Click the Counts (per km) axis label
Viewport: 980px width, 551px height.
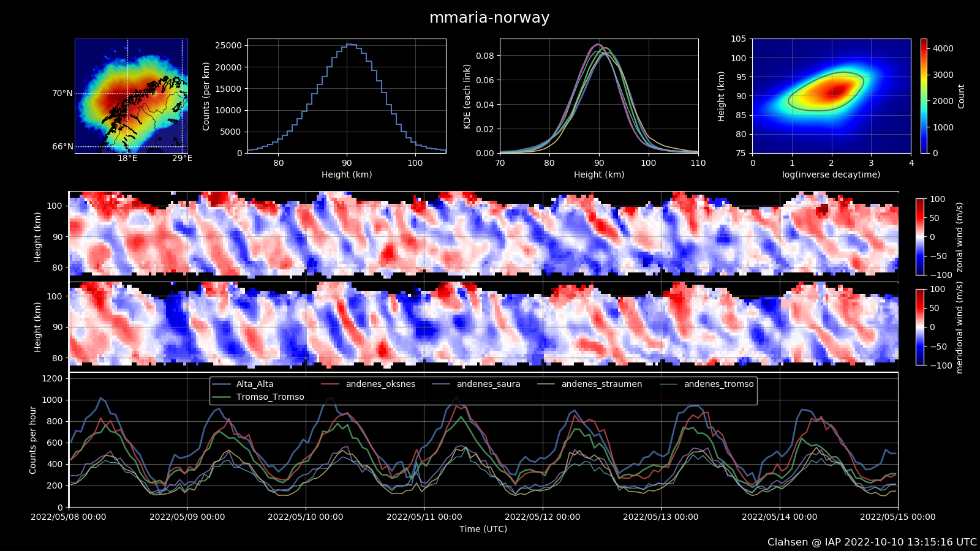(206, 96)
